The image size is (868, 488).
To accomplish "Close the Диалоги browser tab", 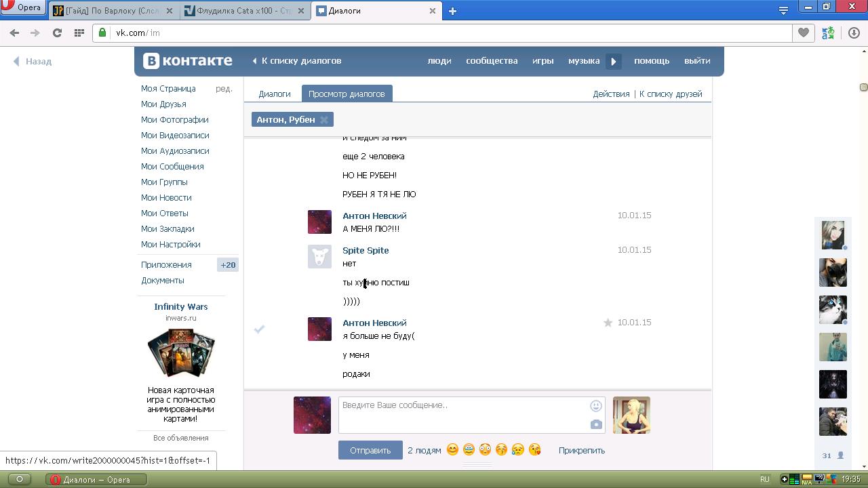I will coord(433,11).
